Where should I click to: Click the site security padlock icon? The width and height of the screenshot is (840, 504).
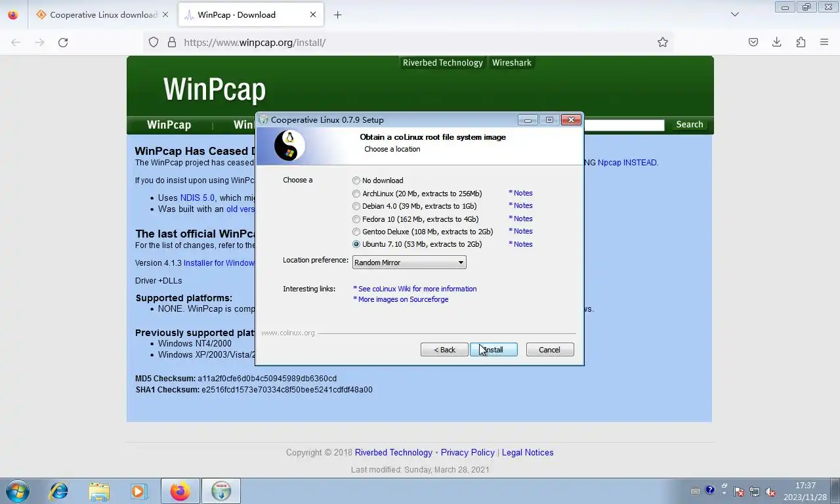[172, 42]
